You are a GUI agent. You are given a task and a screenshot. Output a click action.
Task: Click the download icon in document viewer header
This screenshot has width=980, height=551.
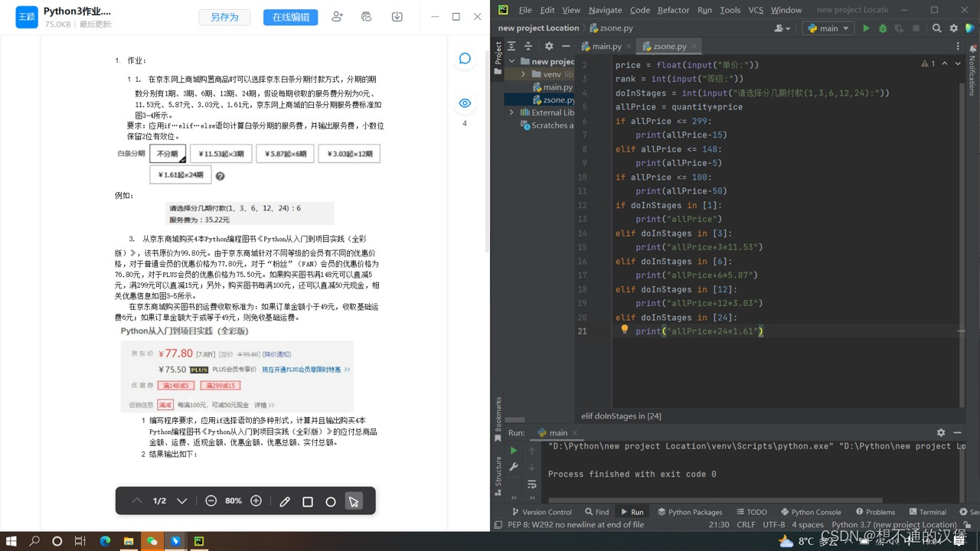397,17
